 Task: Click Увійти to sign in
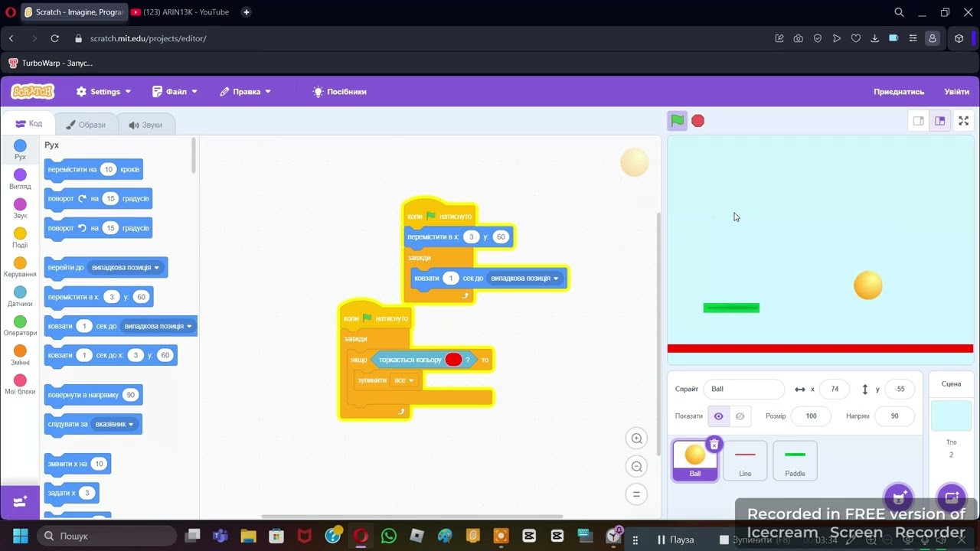click(x=956, y=92)
